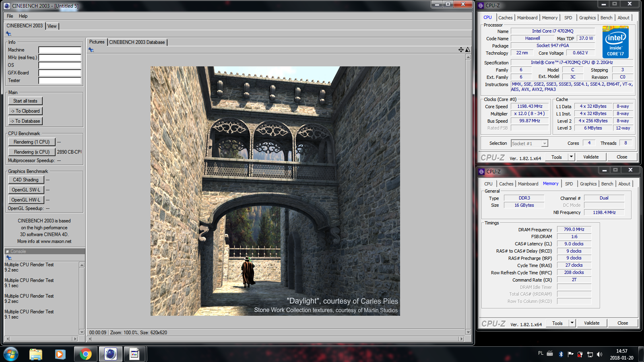Click into the GFX-Board input field
The height and width of the screenshot is (362, 644).
[x=60, y=73]
